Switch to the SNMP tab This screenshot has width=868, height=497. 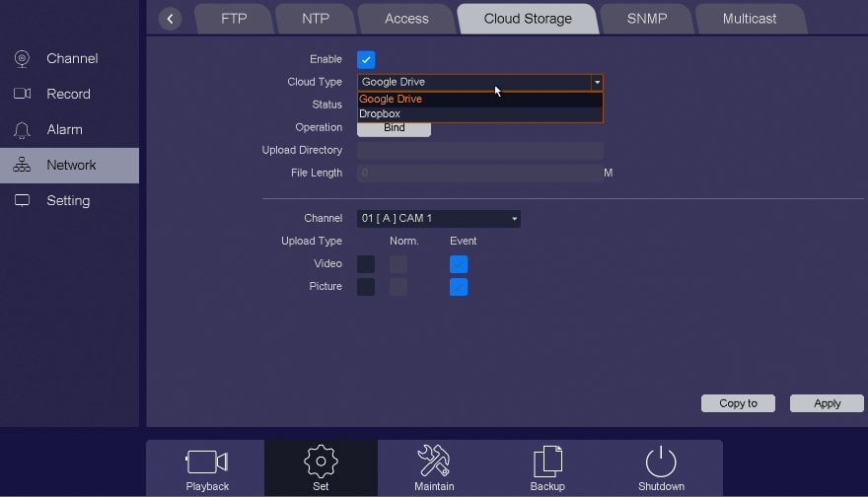[646, 19]
